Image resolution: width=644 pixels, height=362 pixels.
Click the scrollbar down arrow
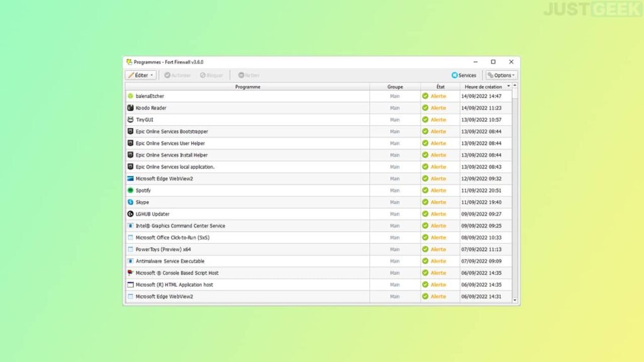(x=515, y=300)
